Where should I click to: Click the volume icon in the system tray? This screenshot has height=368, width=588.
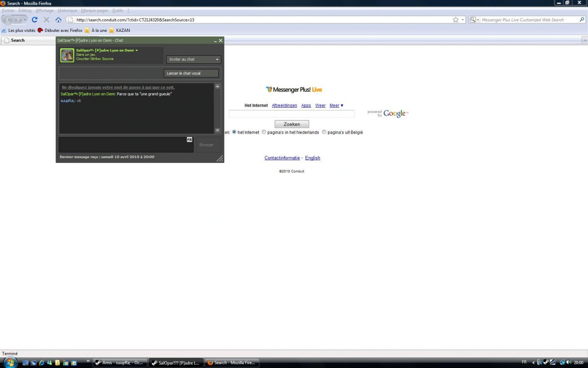(x=569, y=362)
